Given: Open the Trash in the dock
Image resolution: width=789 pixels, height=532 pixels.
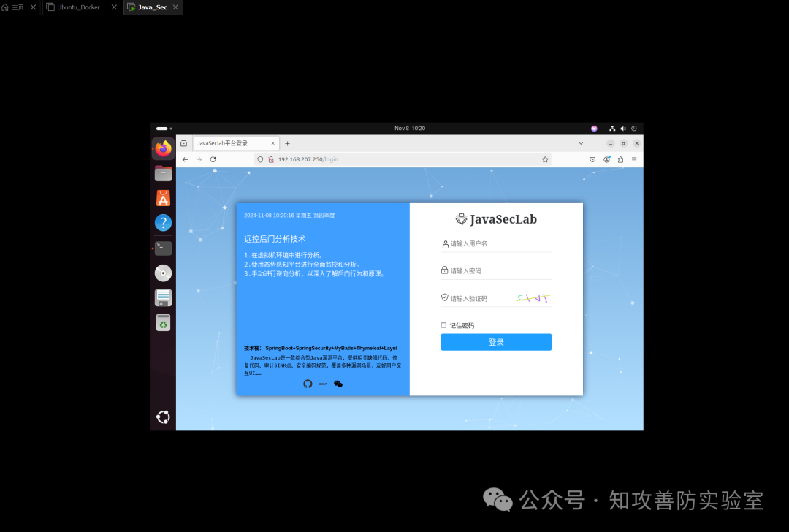Looking at the screenshot, I should tap(163, 322).
